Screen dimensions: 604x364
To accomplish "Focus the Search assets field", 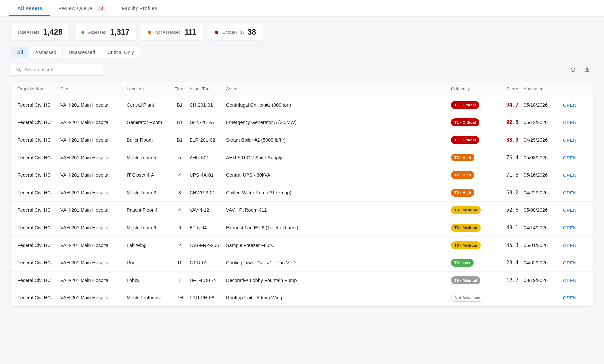I will pyautogui.click(x=57, y=70).
